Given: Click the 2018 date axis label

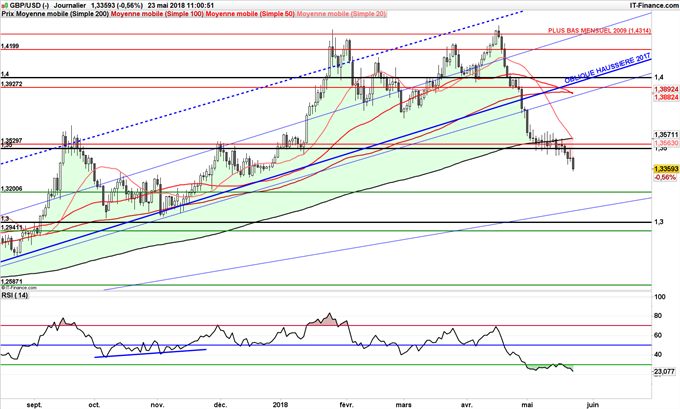Looking at the screenshot, I should pos(280,405).
